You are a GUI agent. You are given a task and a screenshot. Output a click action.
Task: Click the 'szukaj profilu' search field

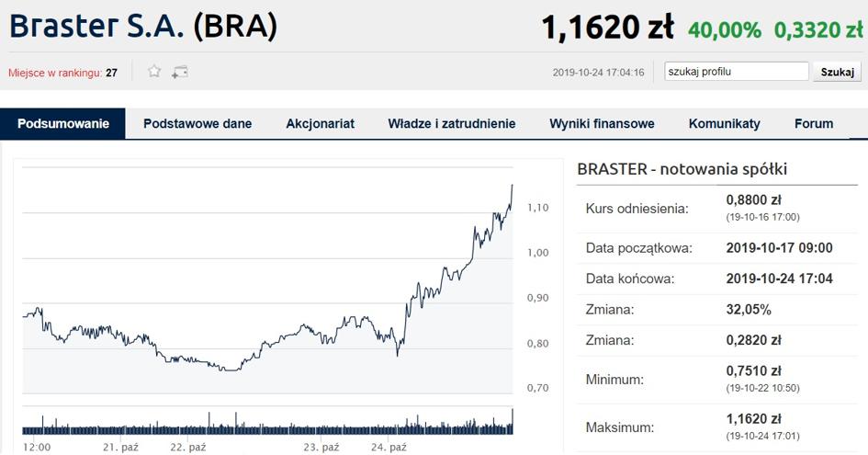[x=737, y=72]
